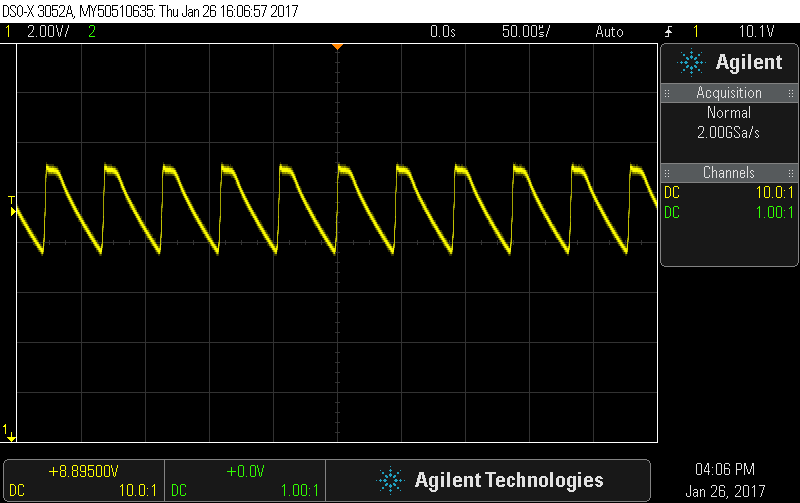Screen dimensions: 800x503
Task: Select the Acquisition panel header
Action: pyautogui.click(x=729, y=93)
